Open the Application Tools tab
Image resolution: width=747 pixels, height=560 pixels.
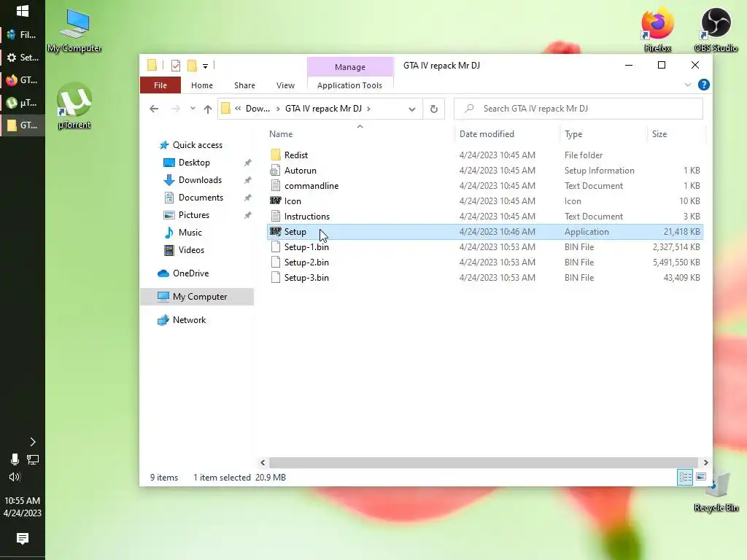coord(349,85)
